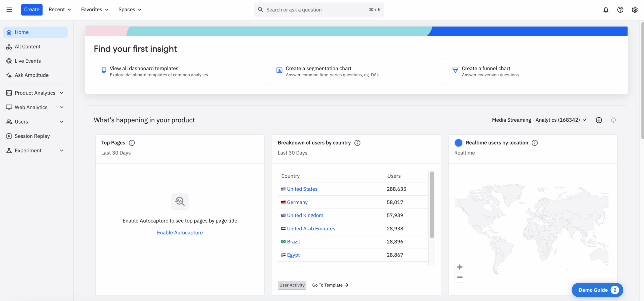Image resolution: width=644 pixels, height=301 pixels.
Task: Refresh the product dashboard data
Action: [x=613, y=120]
